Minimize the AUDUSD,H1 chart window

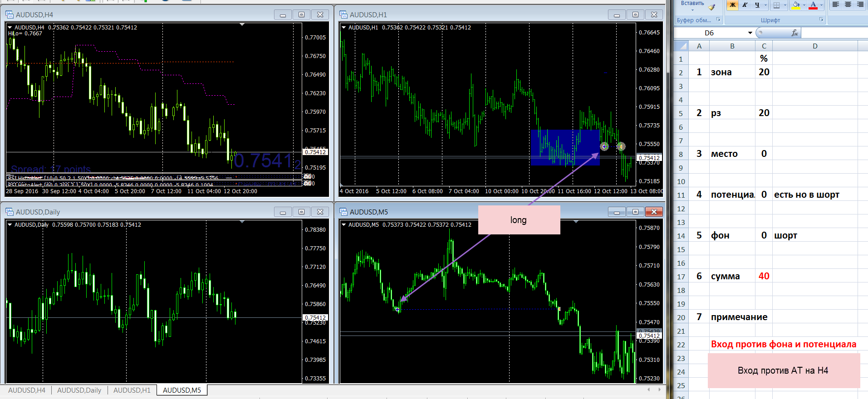(x=617, y=15)
